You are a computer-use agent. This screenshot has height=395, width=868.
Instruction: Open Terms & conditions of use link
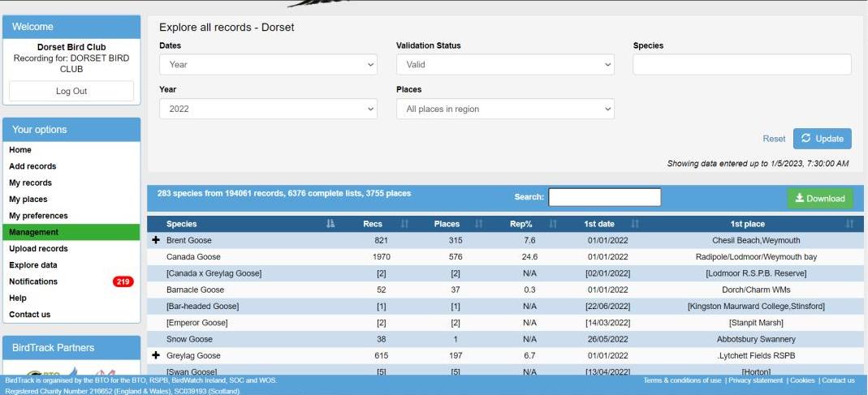pyautogui.click(x=682, y=380)
